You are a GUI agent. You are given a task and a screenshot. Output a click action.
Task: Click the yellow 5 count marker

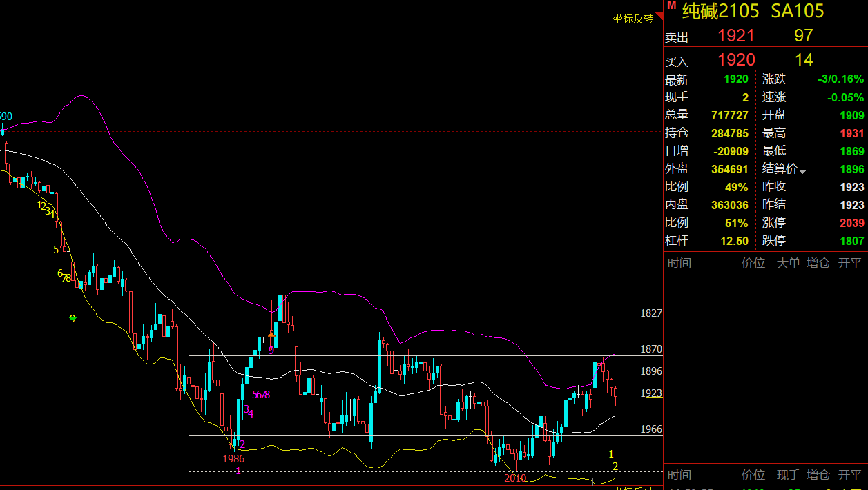pos(56,249)
